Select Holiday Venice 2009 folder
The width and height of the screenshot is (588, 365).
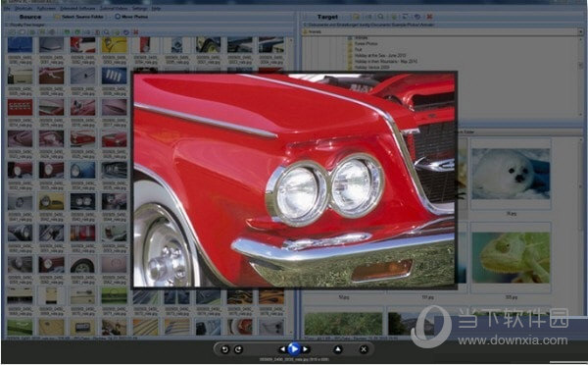(x=372, y=67)
